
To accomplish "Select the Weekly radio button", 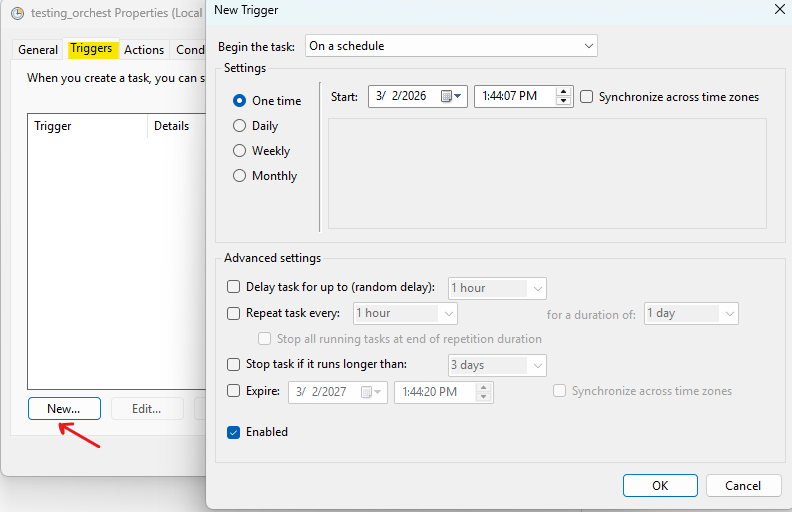I will click(239, 151).
